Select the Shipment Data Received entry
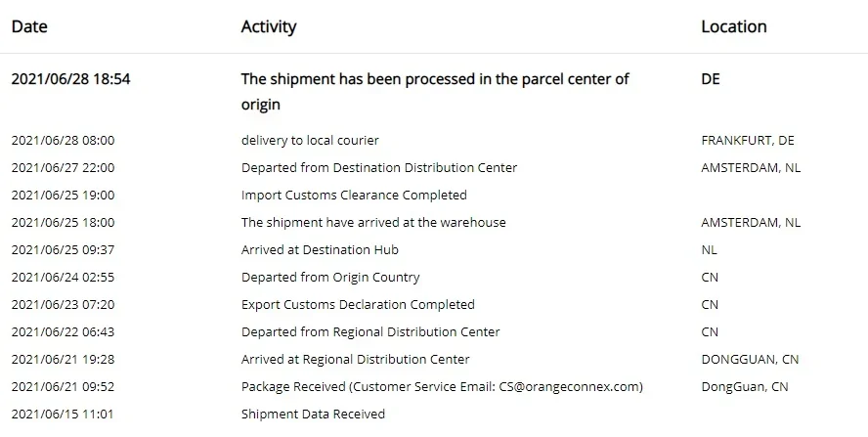This screenshot has width=868, height=437. coord(313,414)
